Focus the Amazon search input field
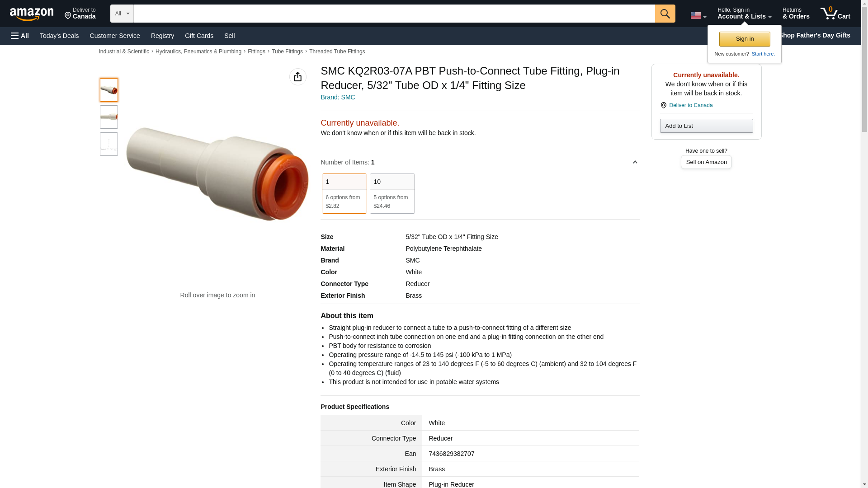 coord(394,14)
